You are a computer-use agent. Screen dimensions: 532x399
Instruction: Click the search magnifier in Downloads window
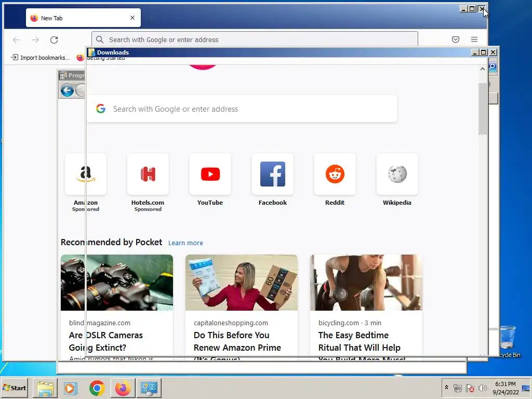pyautogui.click(x=493, y=67)
